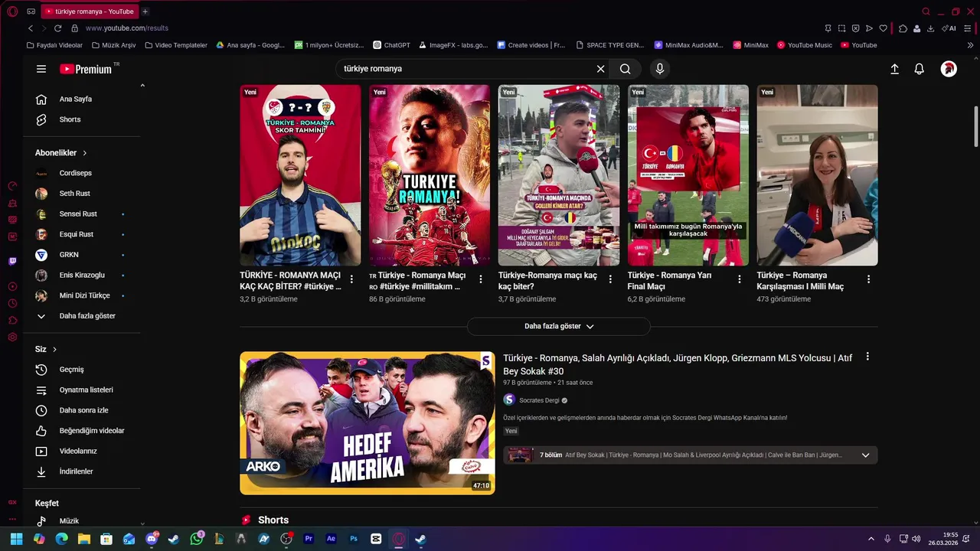Open options for 'Türkiye-Romanya maçı kaç kaç biter?' short

[x=610, y=279]
